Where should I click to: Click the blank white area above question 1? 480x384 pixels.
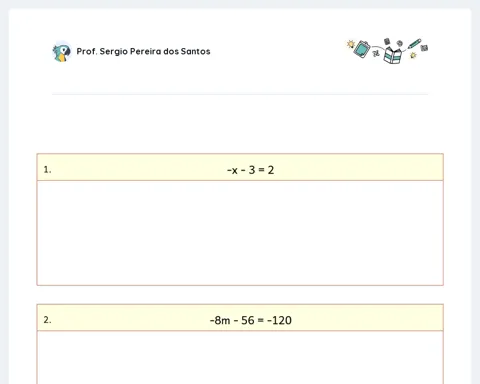coord(240,125)
